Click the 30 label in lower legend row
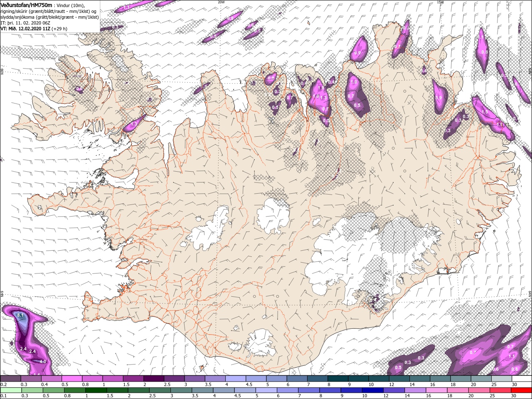Image resolution: width=532 pixels, height=399 pixels. (x=514, y=396)
